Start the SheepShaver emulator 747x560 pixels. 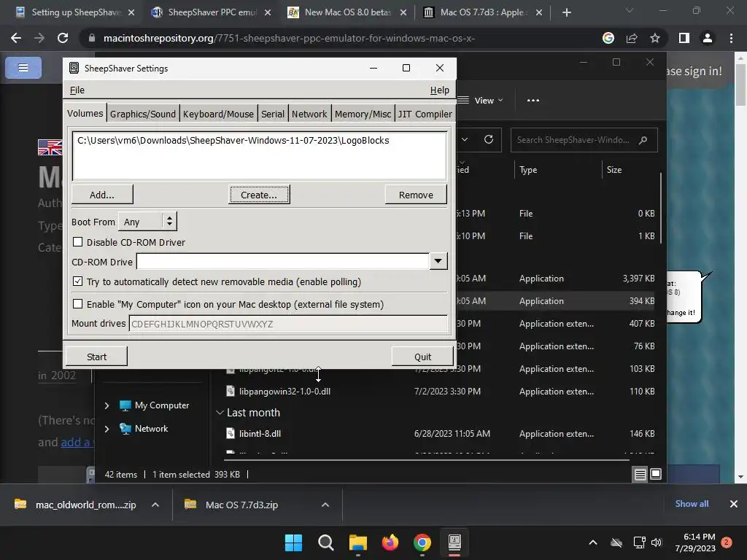click(97, 357)
